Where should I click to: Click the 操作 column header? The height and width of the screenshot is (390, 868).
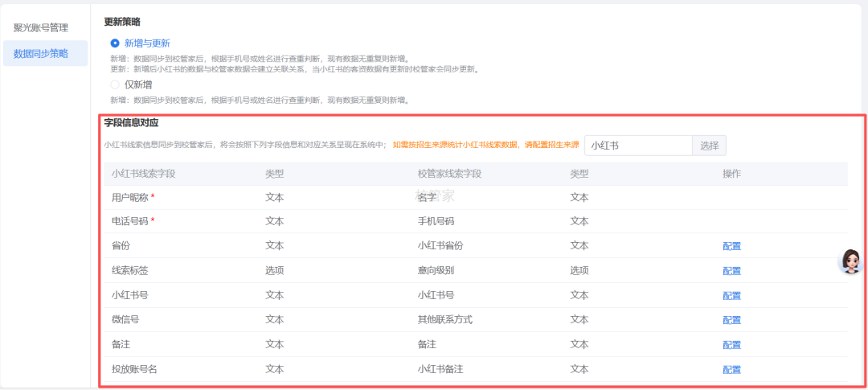(731, 174)
